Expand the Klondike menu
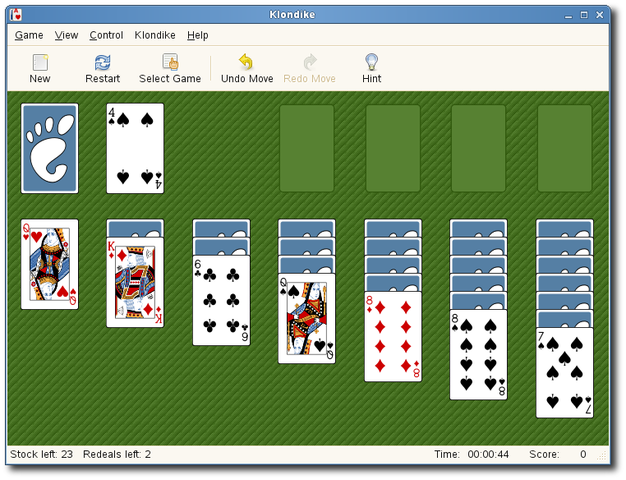626x480 pixels. pyautogui.click(x=155, y=35)
